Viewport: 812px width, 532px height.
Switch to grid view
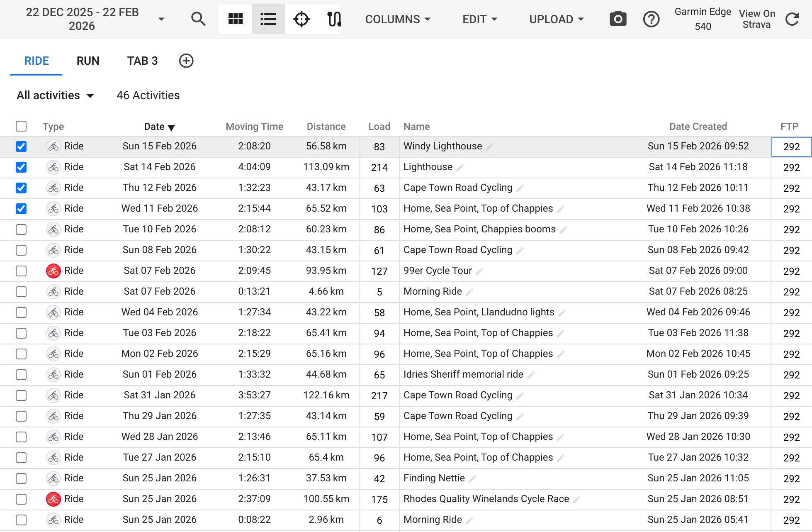pos(235,19)
